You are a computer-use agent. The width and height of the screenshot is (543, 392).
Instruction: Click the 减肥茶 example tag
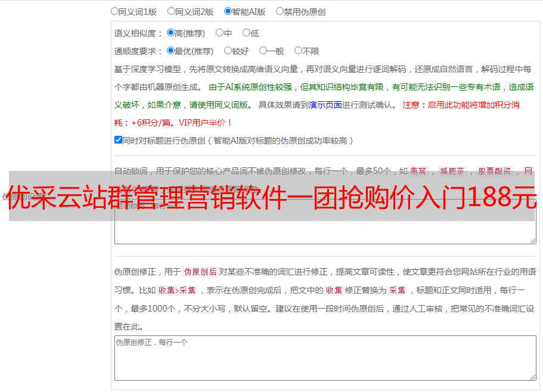[452, 171]
